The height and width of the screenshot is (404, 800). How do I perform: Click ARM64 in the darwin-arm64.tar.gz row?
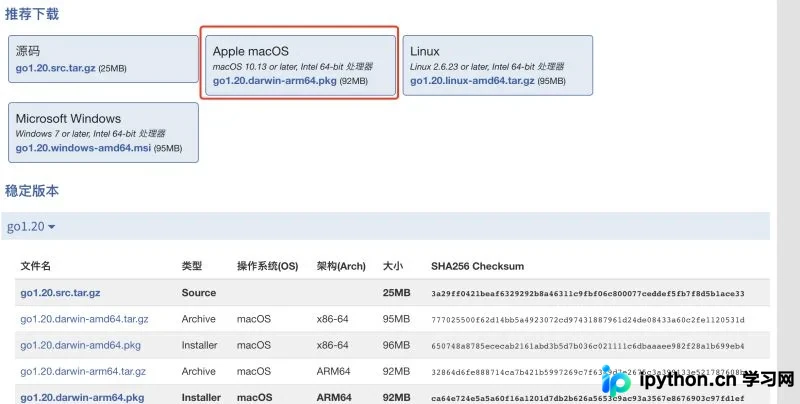pos(333,371)
